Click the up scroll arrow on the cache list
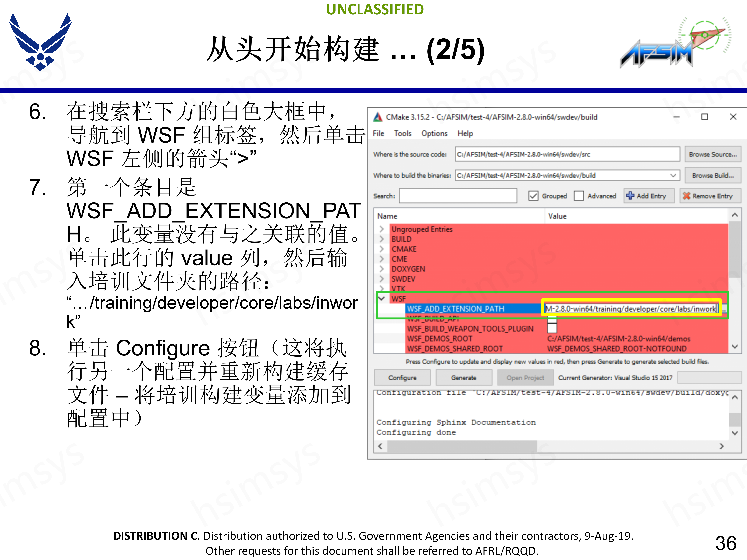 click(x=735, y=215)
